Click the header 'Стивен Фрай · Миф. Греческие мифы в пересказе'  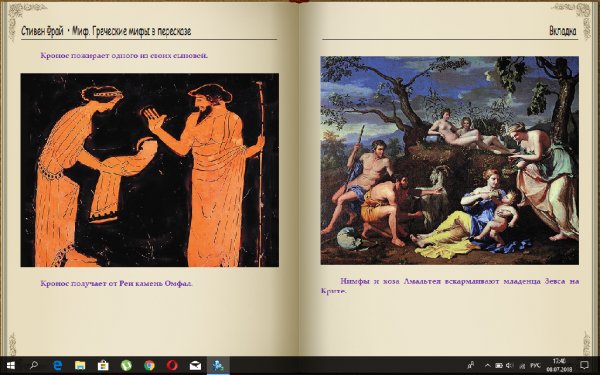click(x=106, y=31)
